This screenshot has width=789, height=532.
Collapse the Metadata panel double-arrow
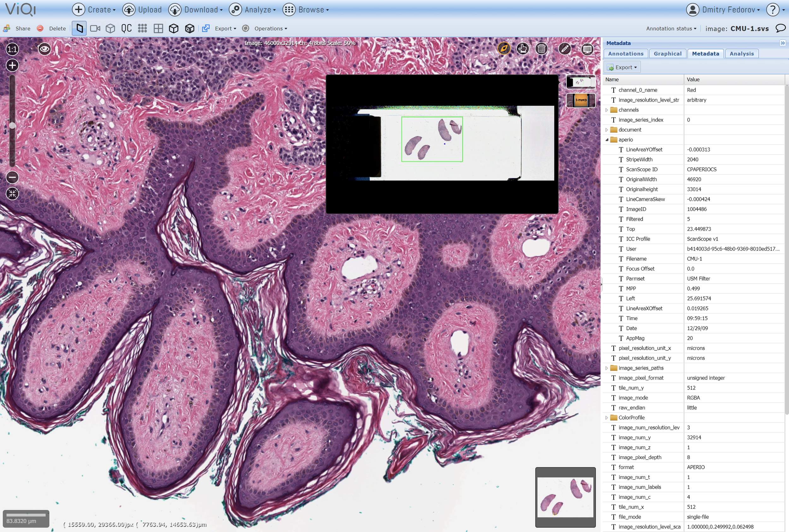tap(783, 43)
